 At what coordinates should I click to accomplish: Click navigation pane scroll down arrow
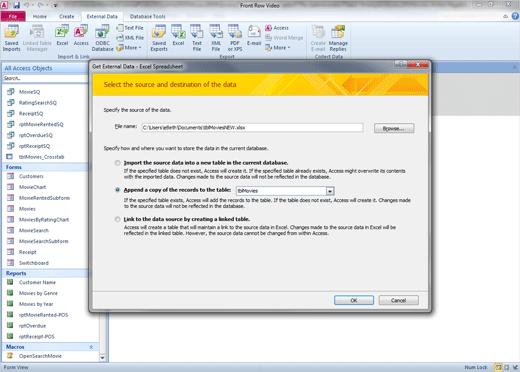tap(102, 358)
